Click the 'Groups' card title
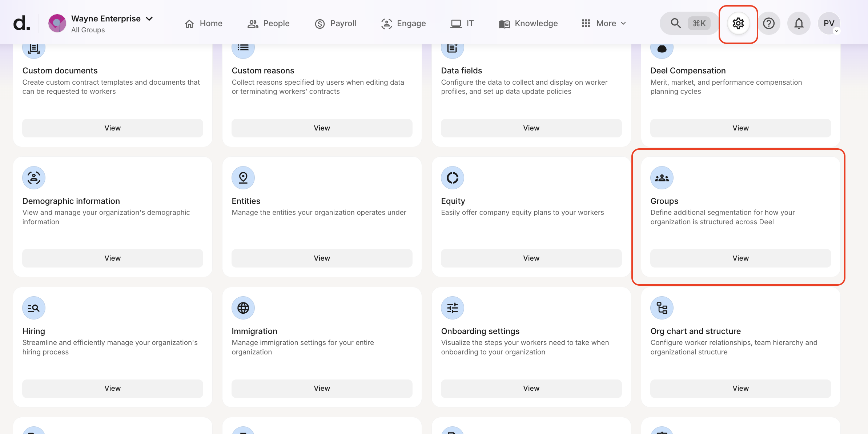This screenshot has height=434, width=868. (x=664, y=201)
